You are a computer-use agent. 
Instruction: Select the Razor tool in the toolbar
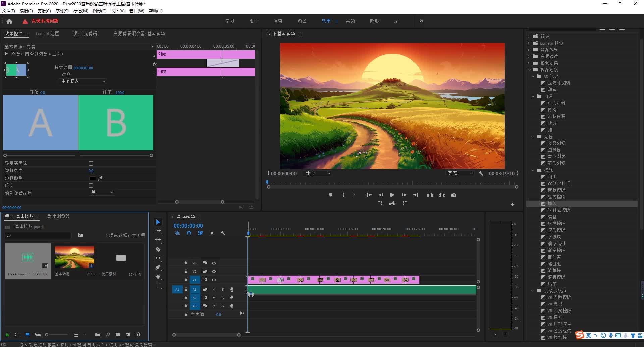158,249
